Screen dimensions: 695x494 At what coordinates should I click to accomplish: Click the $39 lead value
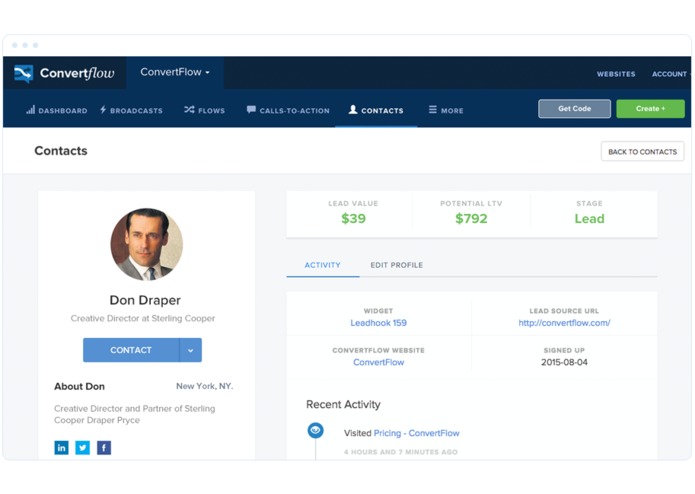[x=353, y=218]
